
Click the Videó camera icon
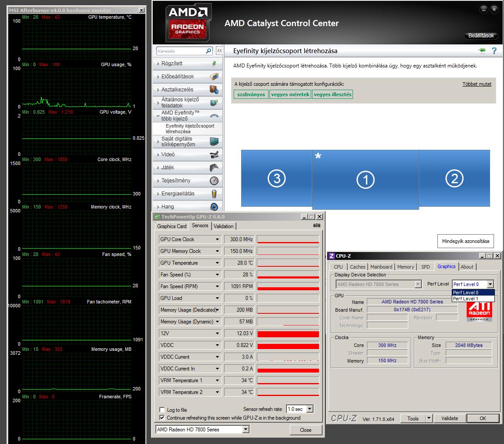[x=214, y=155]
